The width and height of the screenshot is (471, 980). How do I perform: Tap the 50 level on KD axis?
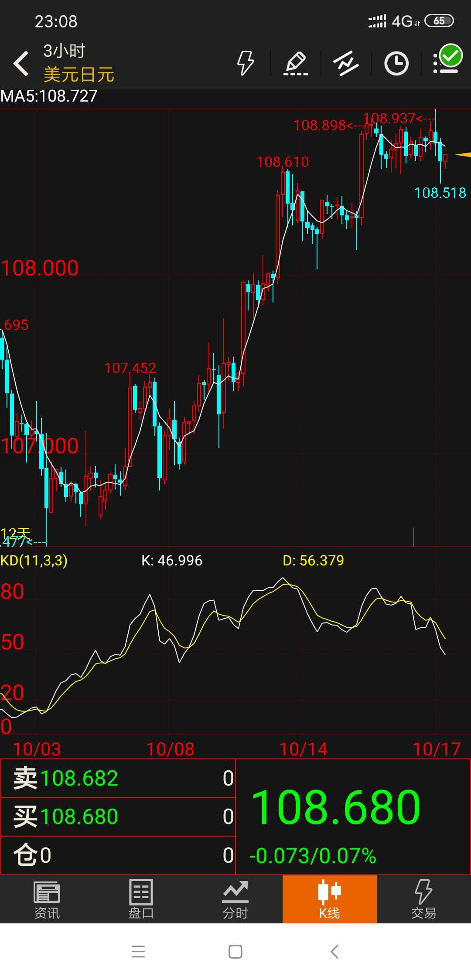(x=12, y=643)
